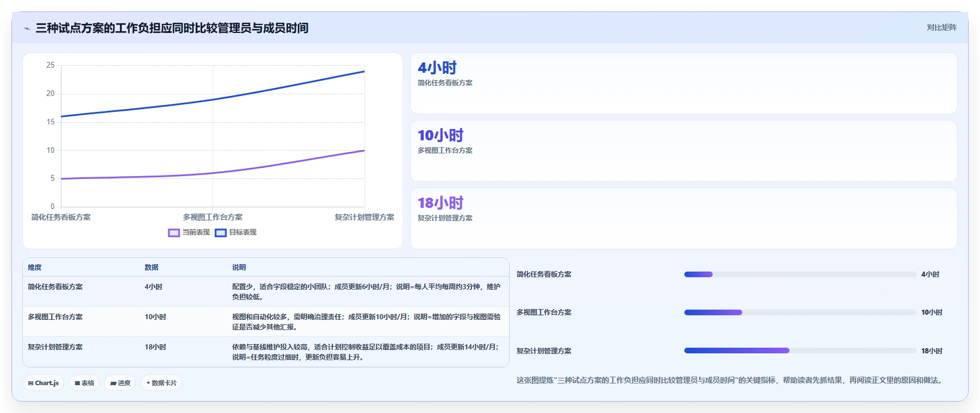Image resolution: width=980 pixels, height=413 pixels.
Task: Click the 18小时 table data cell
Action: [155, 347]
